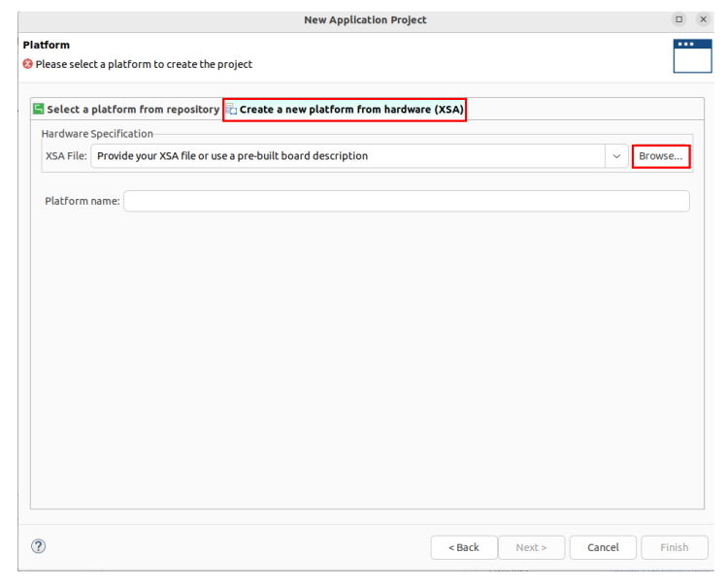Image resolution: width=728 pixels, height=585 pixels.
Task: Click the Hardware Specification group label
Action: click(97, 134)
